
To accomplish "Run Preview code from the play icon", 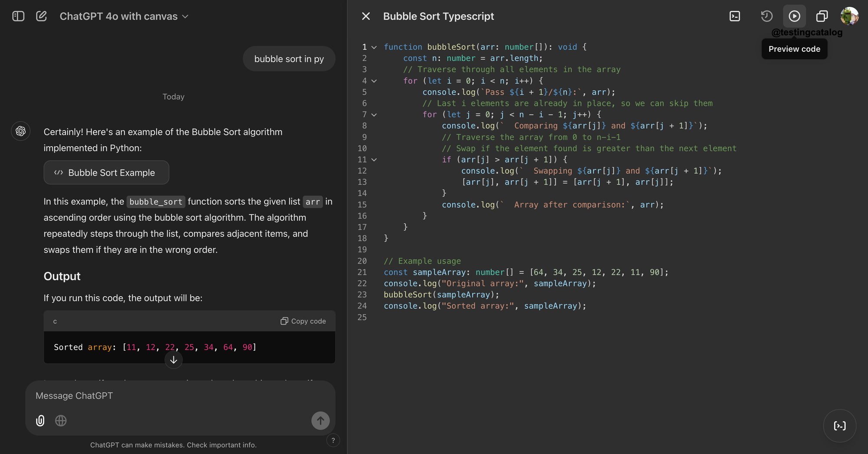I will [x=794, y=16].
